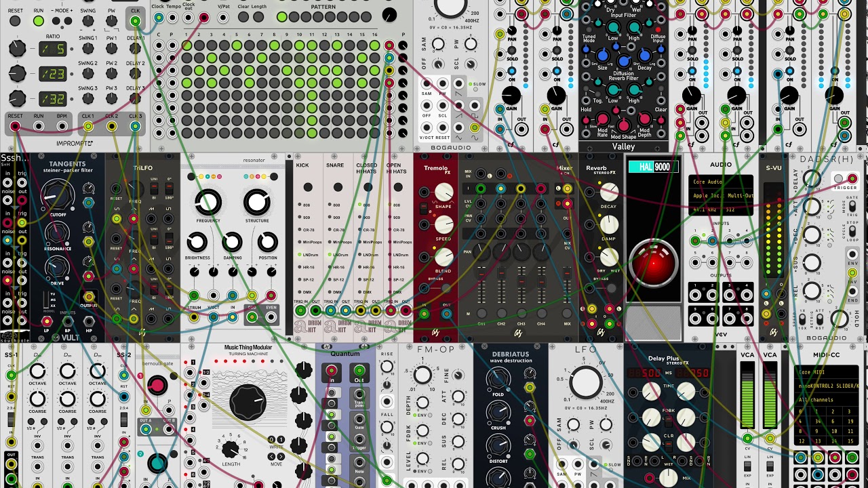868x488 pixels.
Task: Toggle step 1 in the top sequencer row
Action: click(x=186, y=46)
